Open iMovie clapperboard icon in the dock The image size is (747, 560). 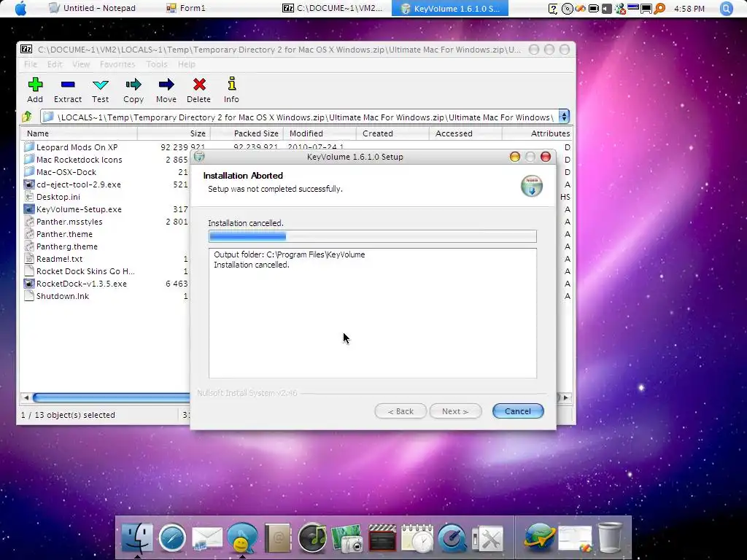382,539
